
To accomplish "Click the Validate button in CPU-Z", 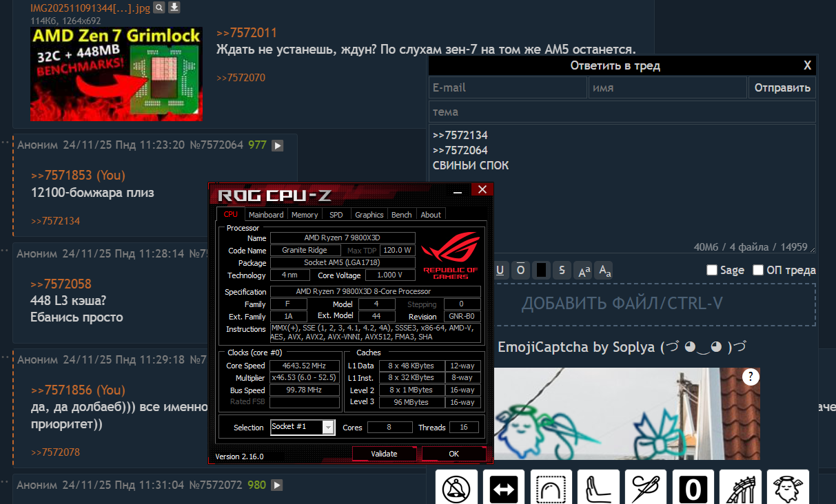I will (x=384, y=454).
